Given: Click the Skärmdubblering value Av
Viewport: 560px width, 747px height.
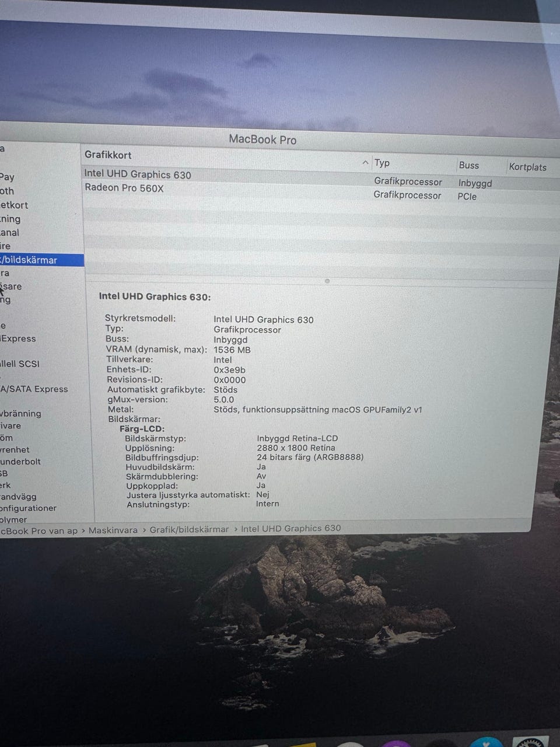Looking at the screenshot, I should tap(261, 476).
